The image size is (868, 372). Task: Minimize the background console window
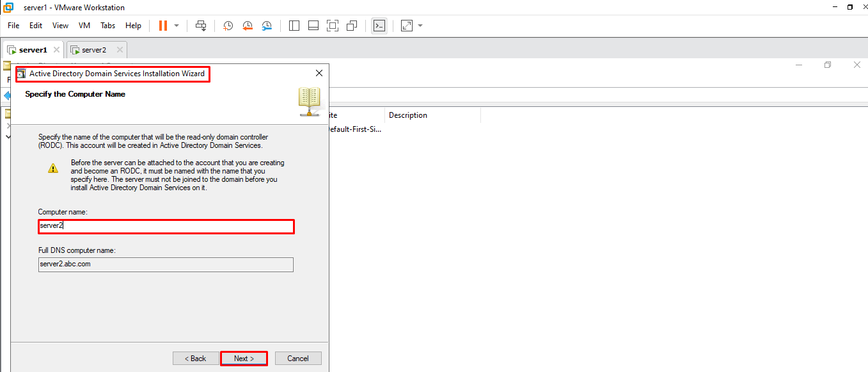798,65
